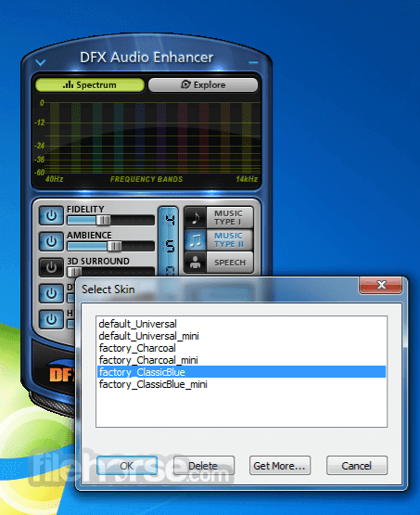The image size is (420, 515).
Task: Toggle the Fidelity power button
Action: [51, 216]
